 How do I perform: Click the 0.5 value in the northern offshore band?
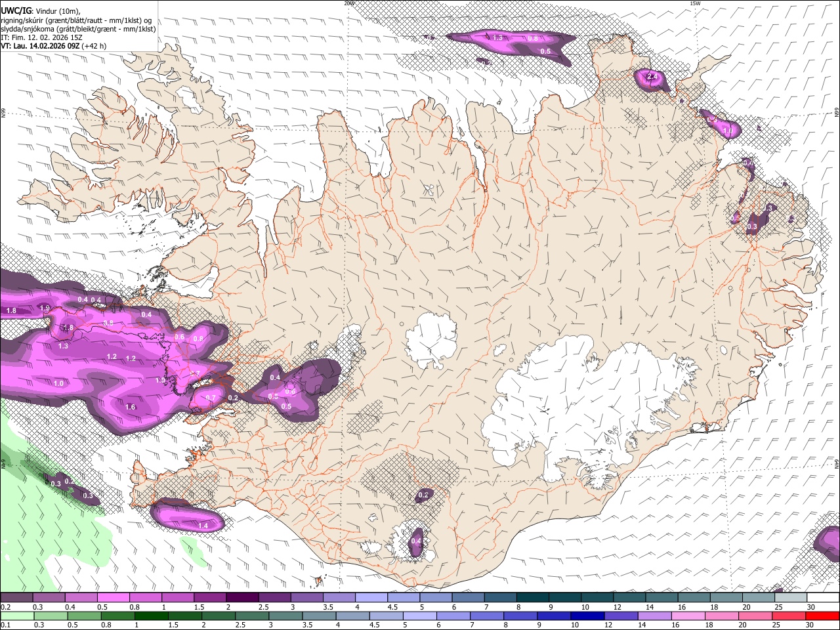click(545, 51)
